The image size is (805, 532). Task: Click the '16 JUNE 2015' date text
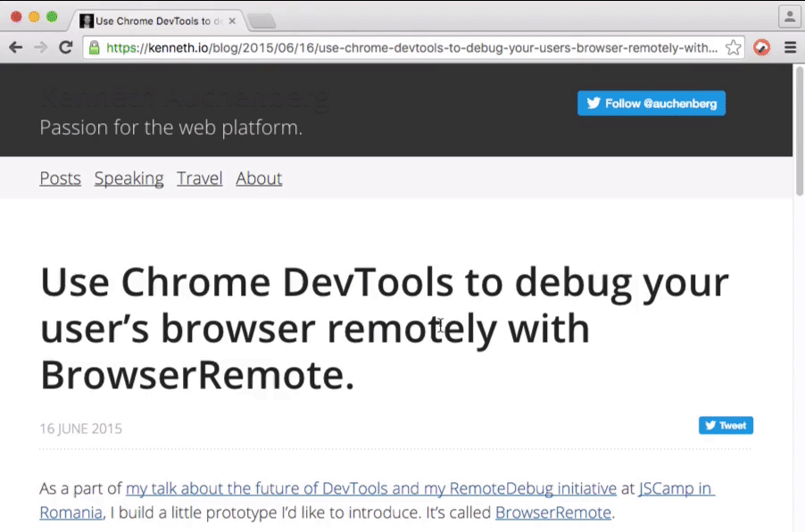click(x=81, y=428)
